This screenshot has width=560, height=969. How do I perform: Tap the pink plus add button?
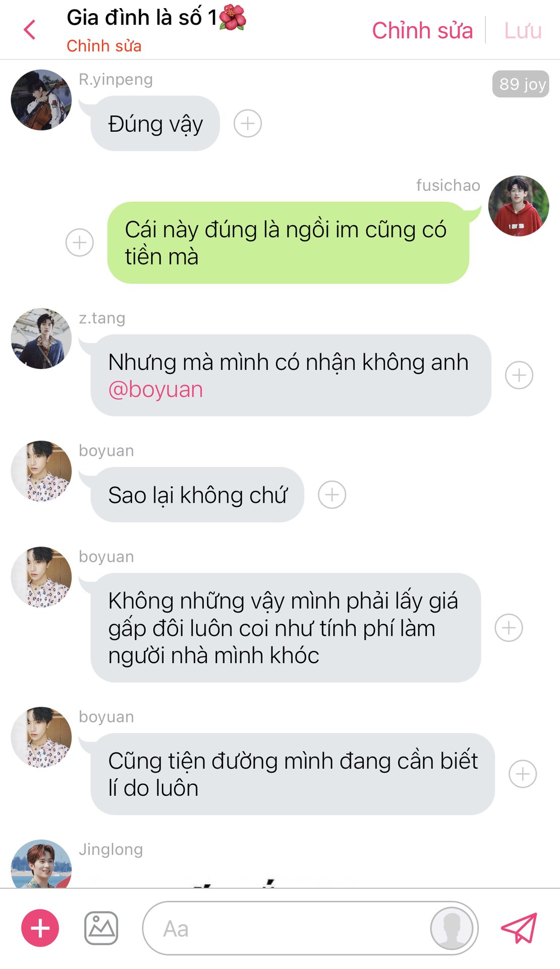click(40, 928)
